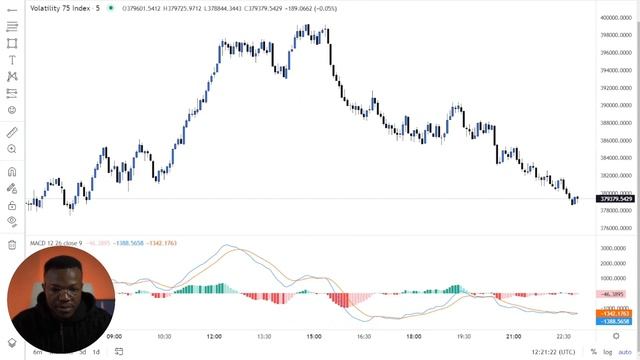Open the object tree layers icon

(x=12, y=343)
